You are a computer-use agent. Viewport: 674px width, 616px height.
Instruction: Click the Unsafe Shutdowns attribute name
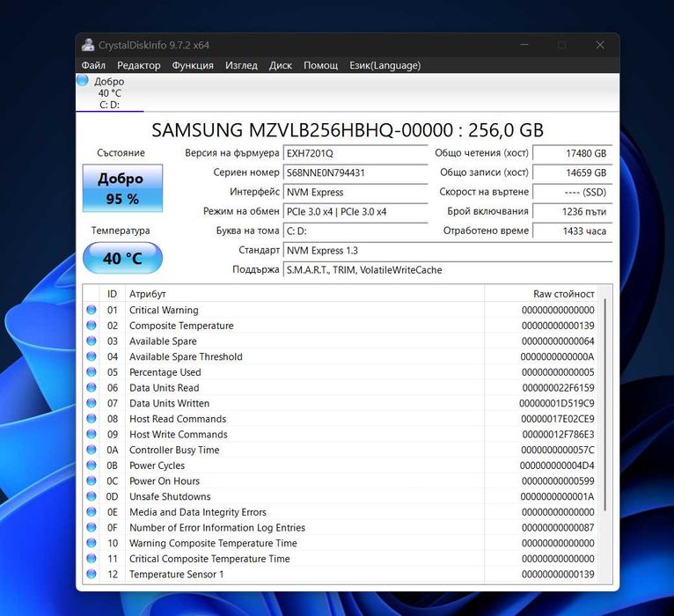click(x=170, y=496)
